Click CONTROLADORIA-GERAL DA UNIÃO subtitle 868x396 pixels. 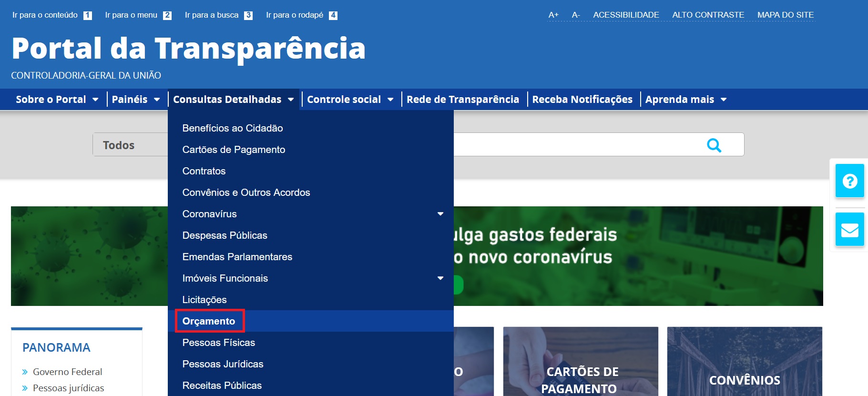click(x=86, y=75)
